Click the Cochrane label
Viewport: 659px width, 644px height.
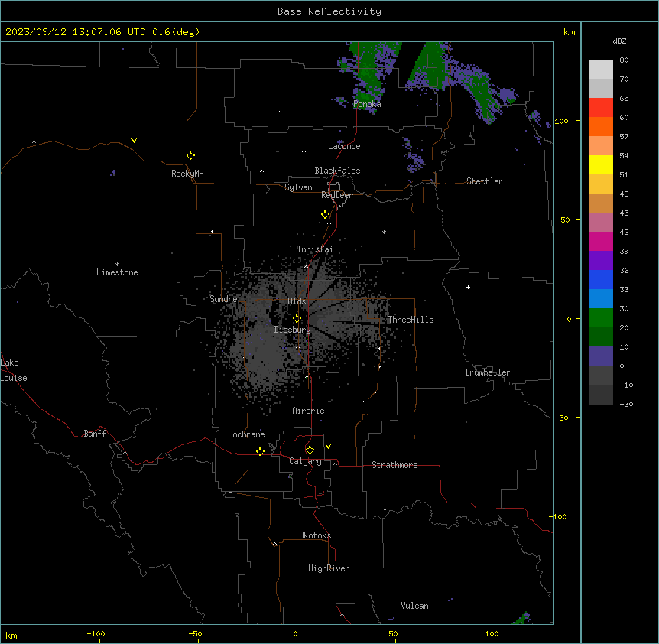(x=246, y=434)
